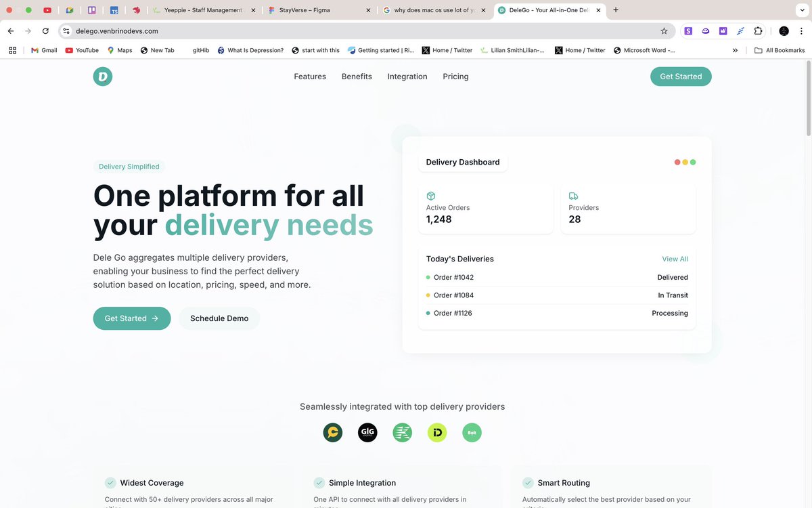Click the DeleGo logo in the header
This screenshot has height=508, width=812.
pyautogui.click(x=103, y=77)
